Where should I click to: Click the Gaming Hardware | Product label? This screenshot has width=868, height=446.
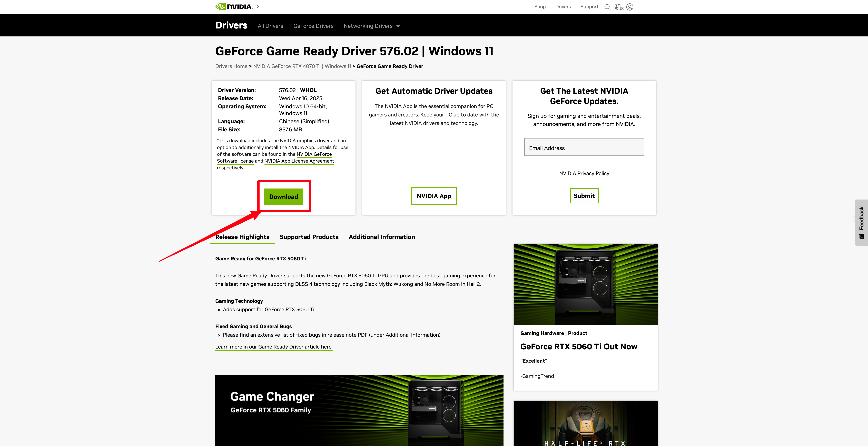(554, 333)
